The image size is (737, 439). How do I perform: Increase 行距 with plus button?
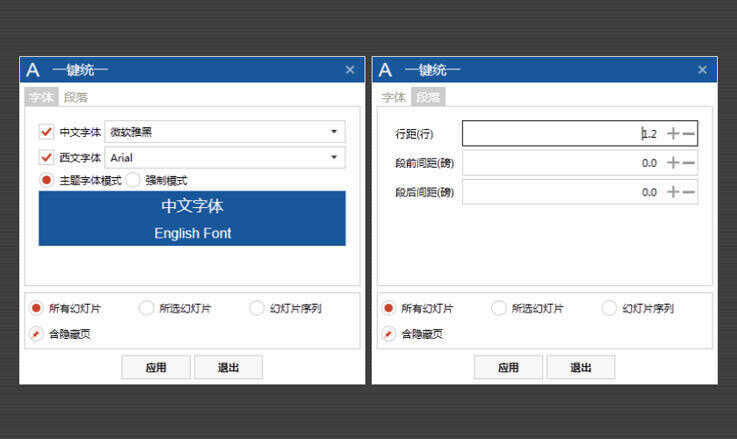point(673,133)
